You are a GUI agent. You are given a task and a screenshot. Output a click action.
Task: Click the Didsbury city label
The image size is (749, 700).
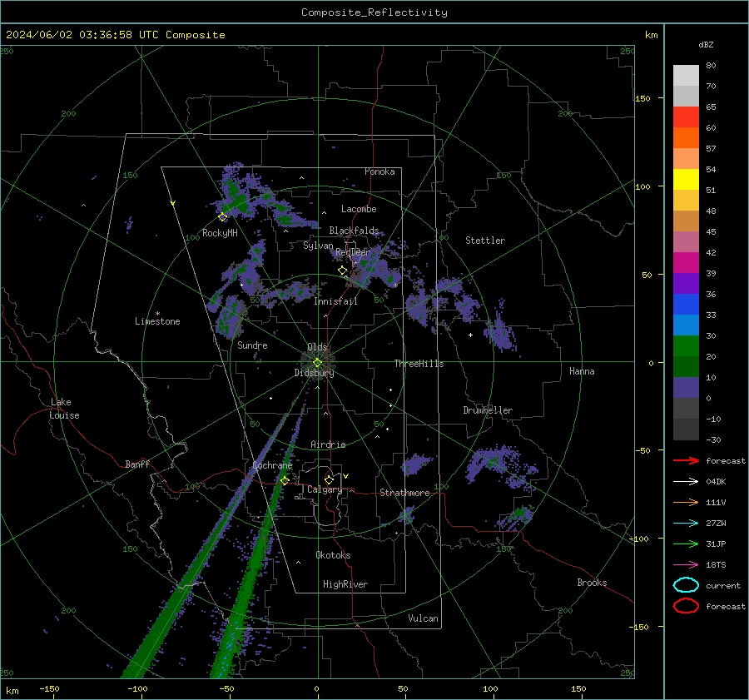(315, 373)
